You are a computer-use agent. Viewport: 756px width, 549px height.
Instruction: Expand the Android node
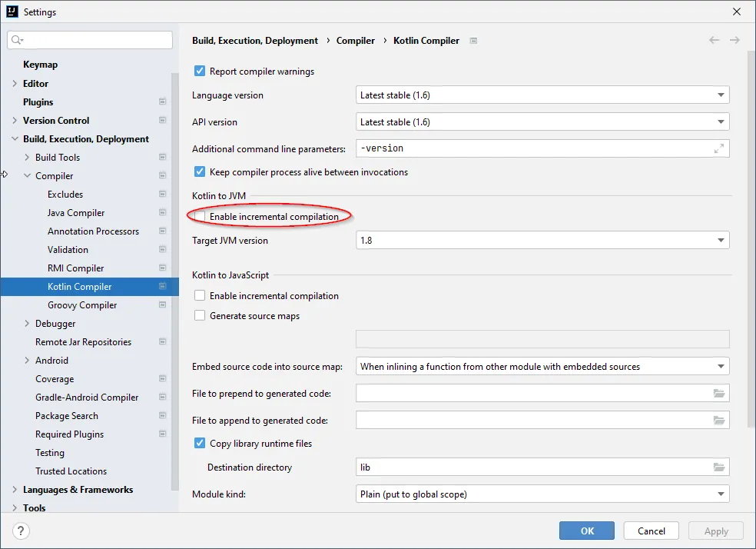pyautogui.click(x=27, y=360)
